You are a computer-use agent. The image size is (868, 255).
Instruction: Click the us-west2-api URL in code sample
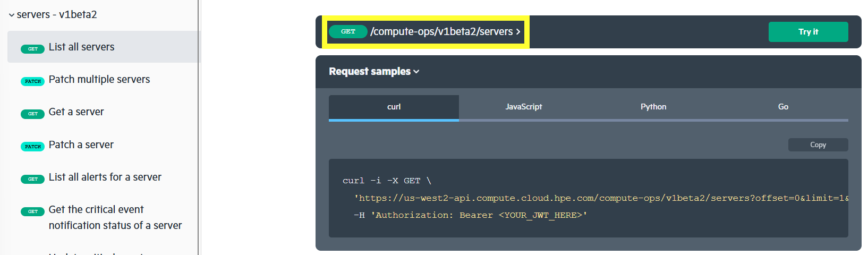point(601,198)
